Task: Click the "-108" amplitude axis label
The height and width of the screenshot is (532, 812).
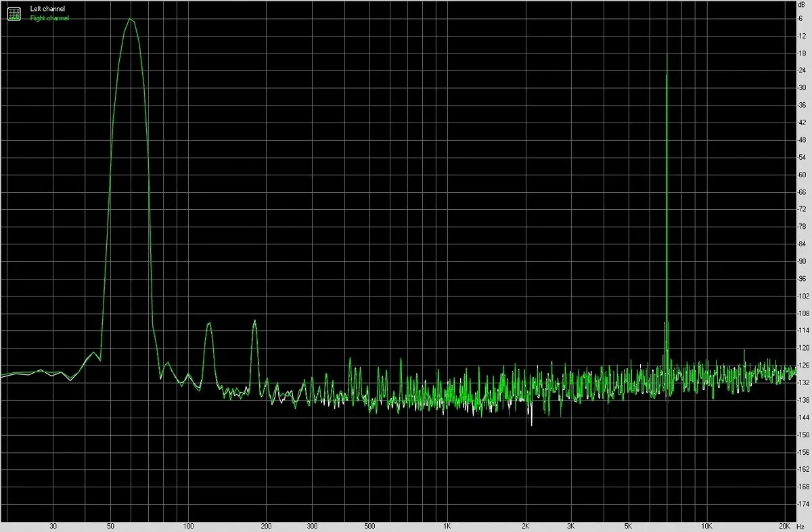Action: [x=803, y=313]
